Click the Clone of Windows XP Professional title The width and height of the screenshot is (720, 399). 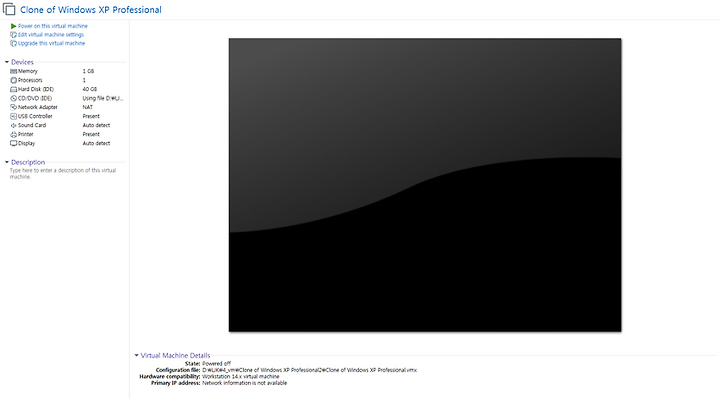tap(91, 10)
